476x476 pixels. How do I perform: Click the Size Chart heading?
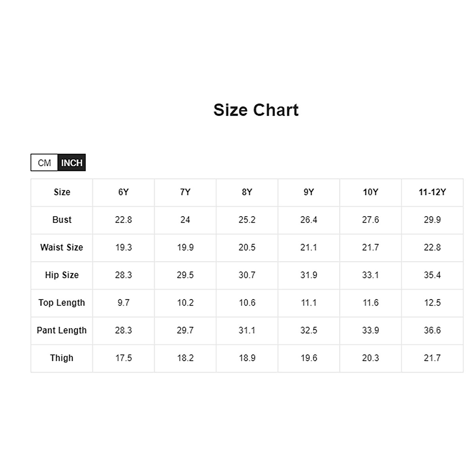point(256,110)
